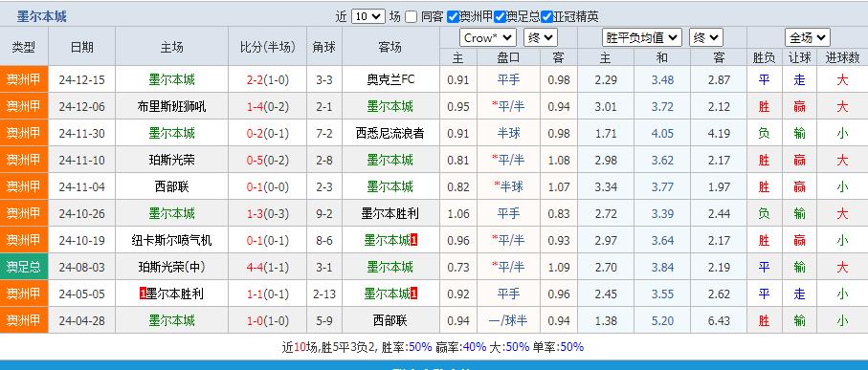Open 珀斯光荣(中) team link
The height and width of the screenshot is (370, 868).
(x=171, y=268)
